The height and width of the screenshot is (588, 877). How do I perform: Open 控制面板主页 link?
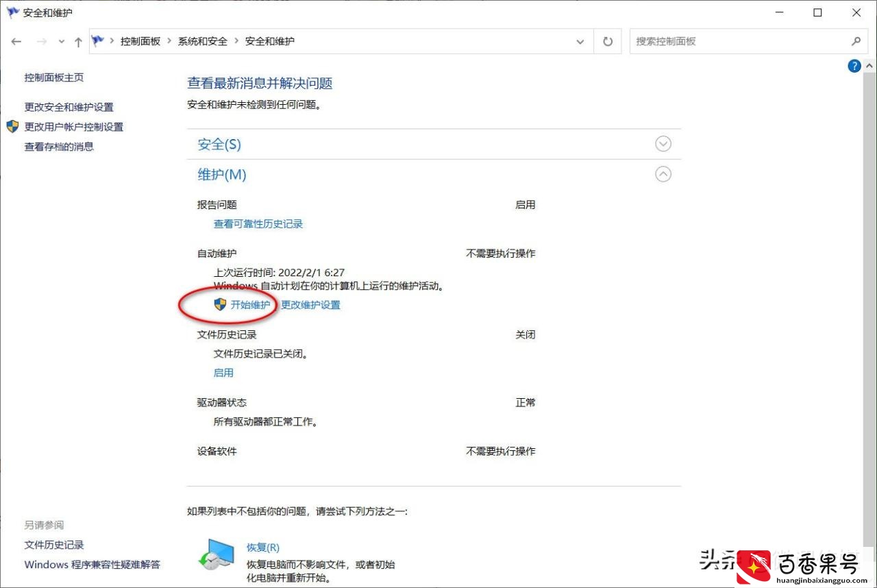coord(54,77)
